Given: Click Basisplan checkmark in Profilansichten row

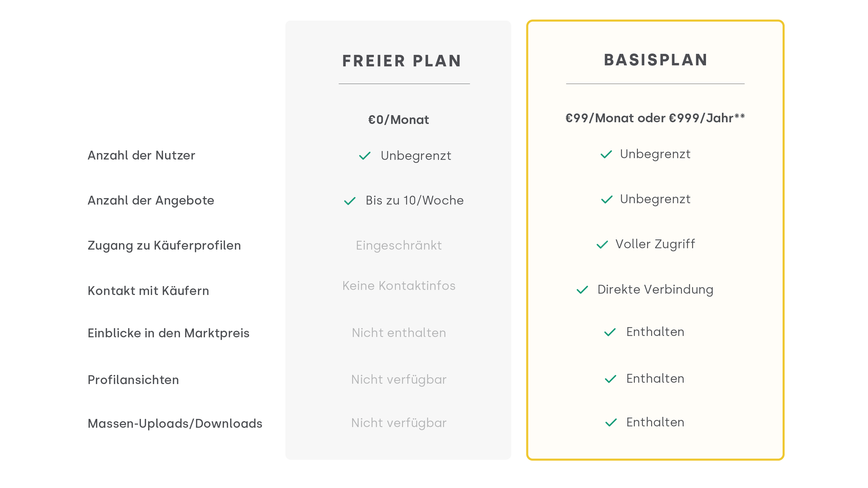Looking at the screenshot, I should coord(610,379).
